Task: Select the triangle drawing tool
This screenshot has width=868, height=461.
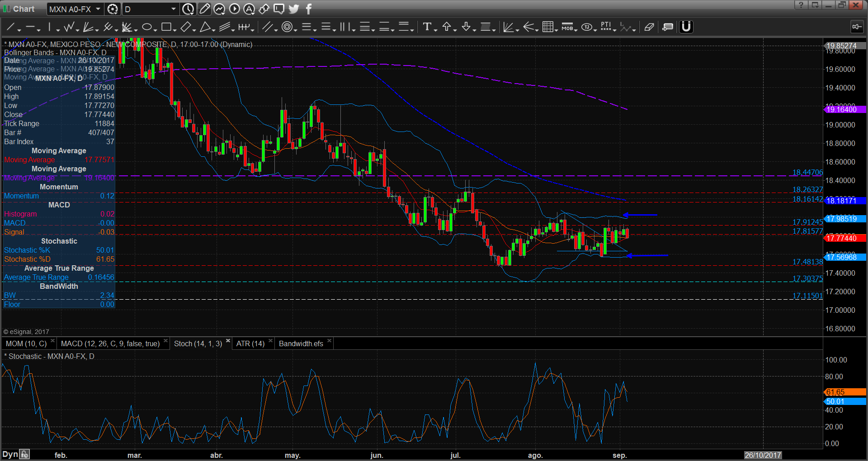Action: pyautogui.click(x=205, y=27)
